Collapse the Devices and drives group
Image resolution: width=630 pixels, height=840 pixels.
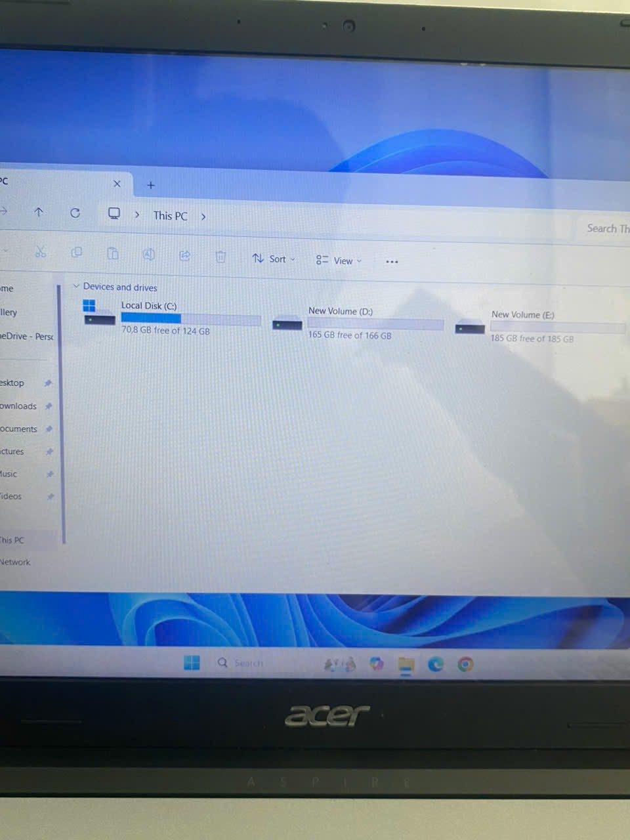tap(76, 286)
